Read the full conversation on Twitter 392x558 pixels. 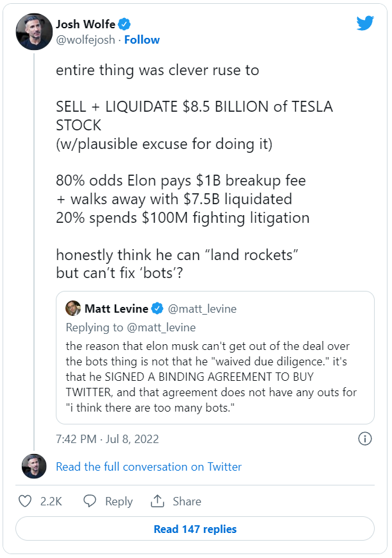pos(148,467)
